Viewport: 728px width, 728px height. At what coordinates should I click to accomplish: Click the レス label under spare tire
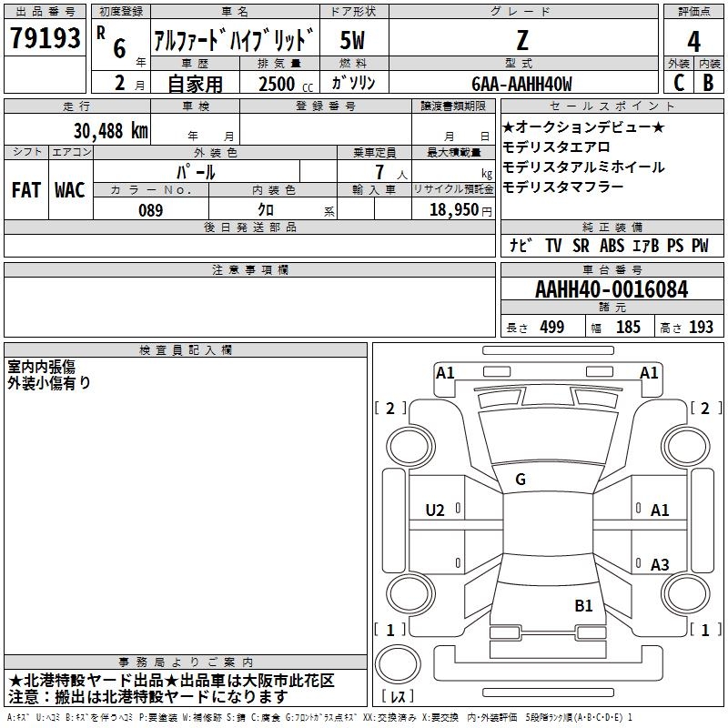(x=398, y=696)
